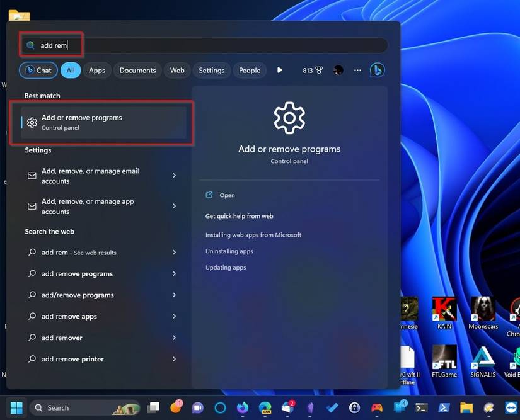The width and height of the screenshot is (520, 420).
Task: Open the user profile avatar
Action: pos(338,71)
